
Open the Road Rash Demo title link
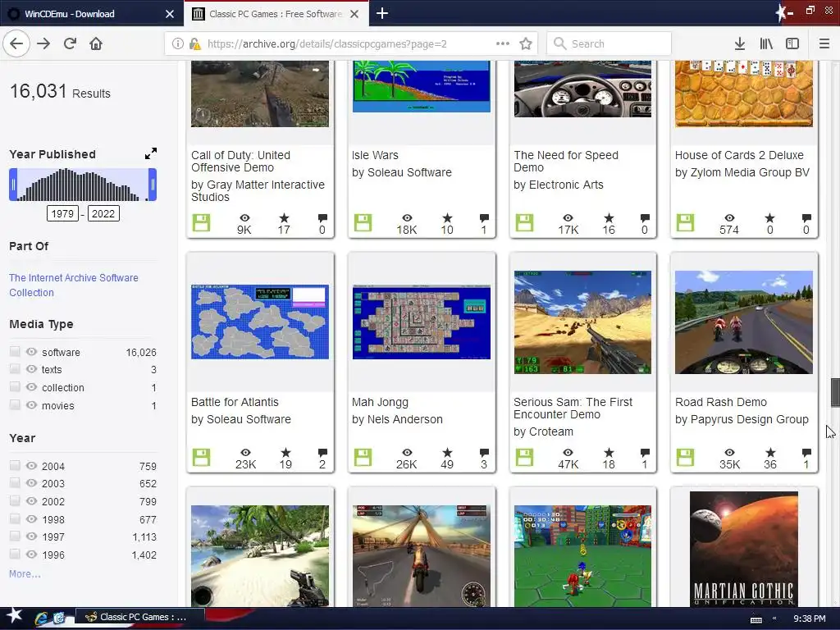[720, 402]
